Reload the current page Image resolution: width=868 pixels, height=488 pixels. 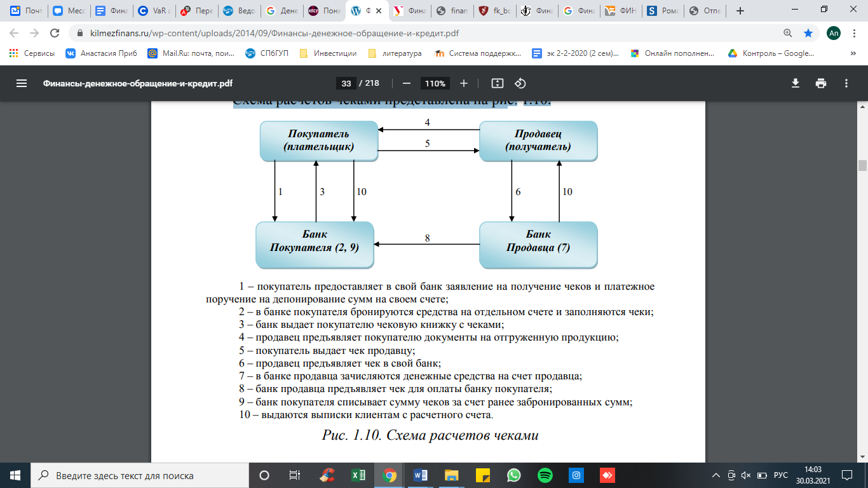pos(55,33)
